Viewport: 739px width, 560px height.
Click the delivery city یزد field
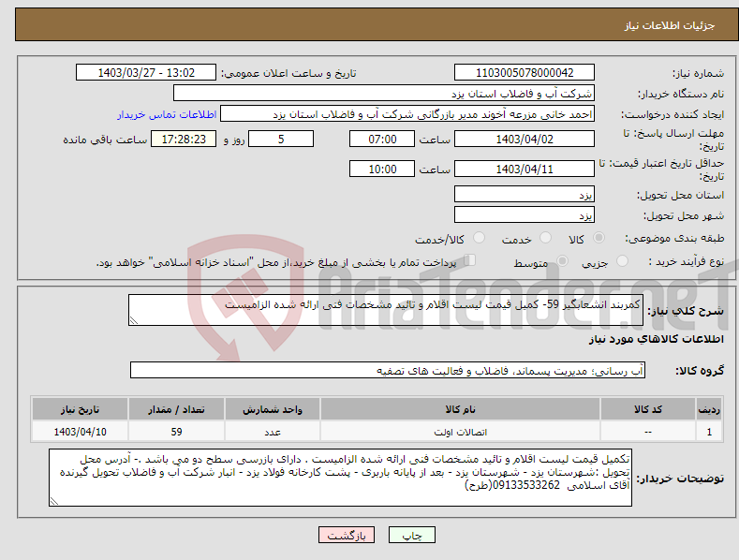pyautogui.click(x=525, y=215)
